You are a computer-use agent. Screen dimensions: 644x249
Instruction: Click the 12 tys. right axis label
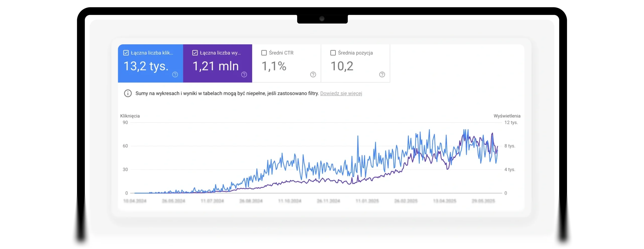(511, 123)
